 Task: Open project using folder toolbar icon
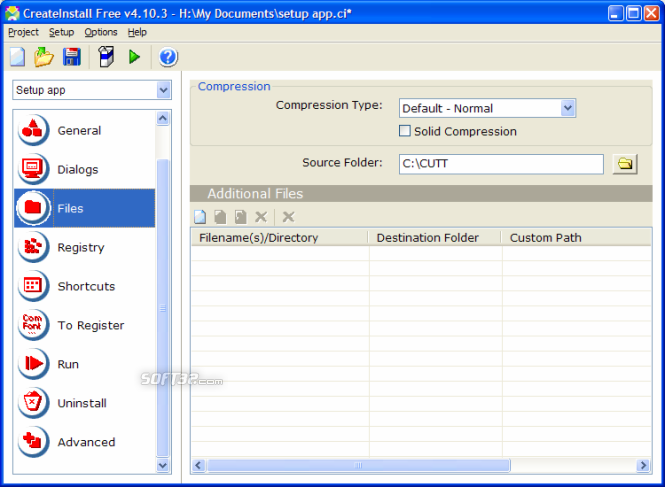coord(44,57)
